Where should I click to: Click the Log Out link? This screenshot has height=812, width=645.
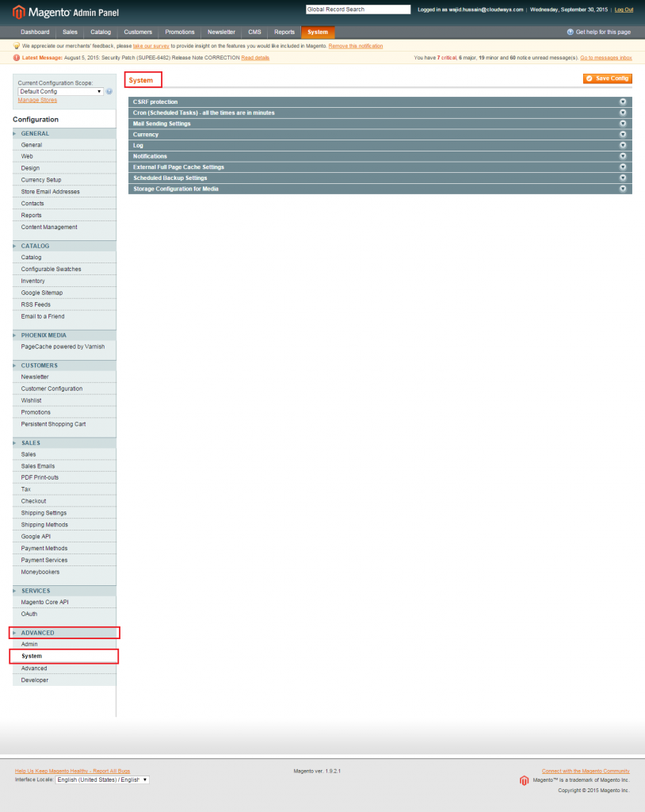click(624, 10)
